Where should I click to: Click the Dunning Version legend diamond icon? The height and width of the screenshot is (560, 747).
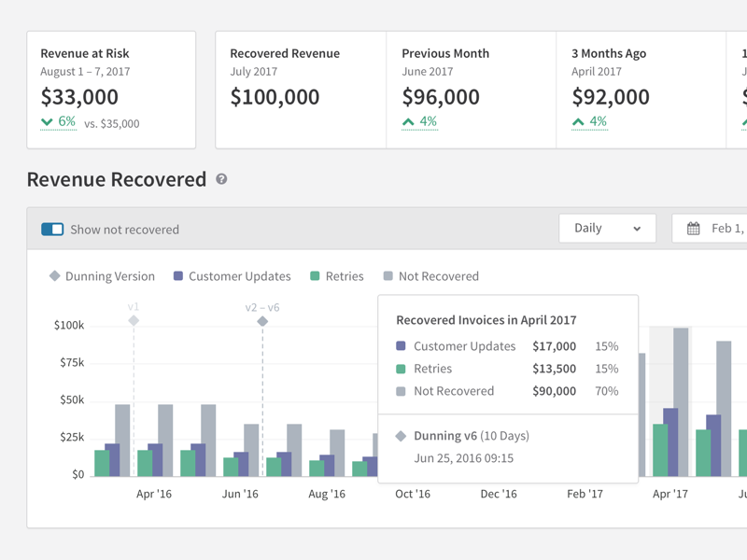coord(55,275)
